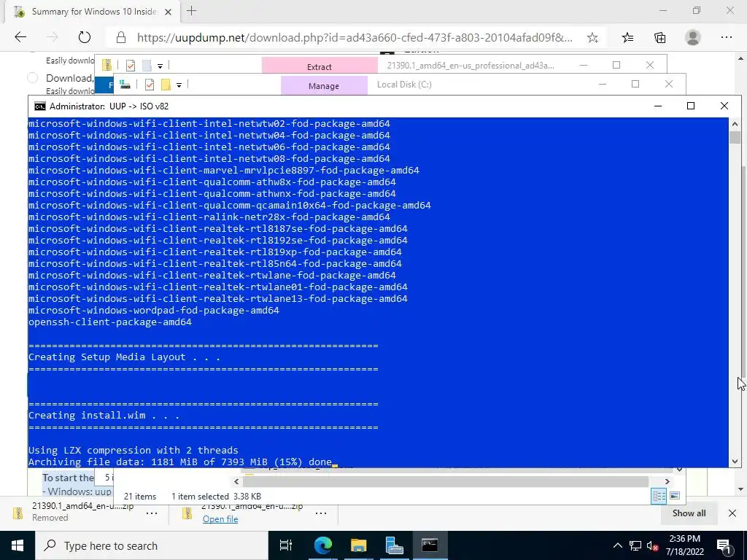Click 'Creating install.wim' text in console
Viewport: 747px width, 560px height.
(x=104, y=415)
